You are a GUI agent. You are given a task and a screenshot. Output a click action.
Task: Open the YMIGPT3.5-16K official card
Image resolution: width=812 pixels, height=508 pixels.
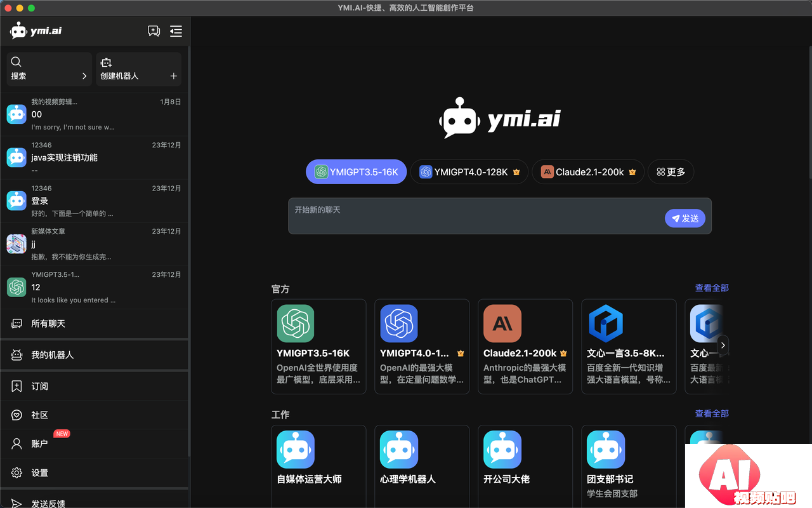coord(318,347)
